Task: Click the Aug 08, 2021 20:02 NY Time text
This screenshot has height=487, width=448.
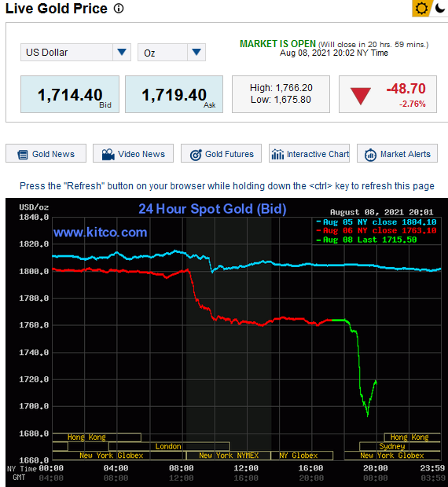Action: 334,53
